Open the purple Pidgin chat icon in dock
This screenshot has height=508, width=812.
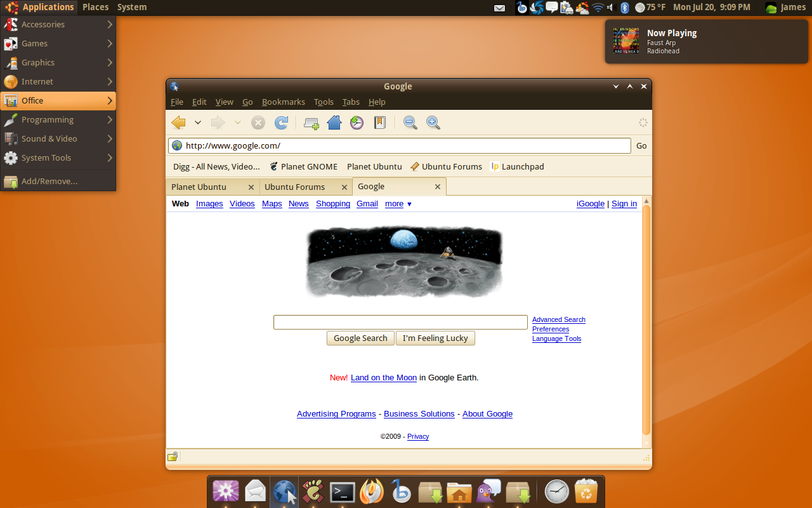point(488,491)
